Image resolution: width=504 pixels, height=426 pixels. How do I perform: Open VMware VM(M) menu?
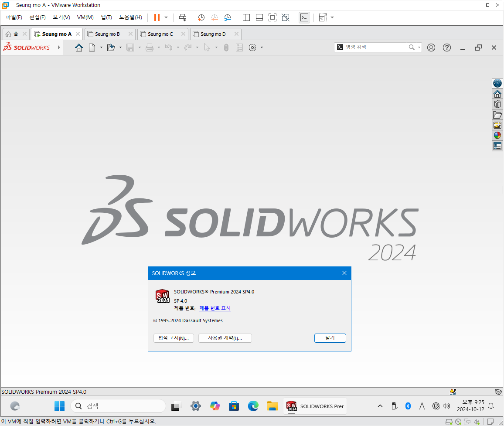[x=85, y=17]
